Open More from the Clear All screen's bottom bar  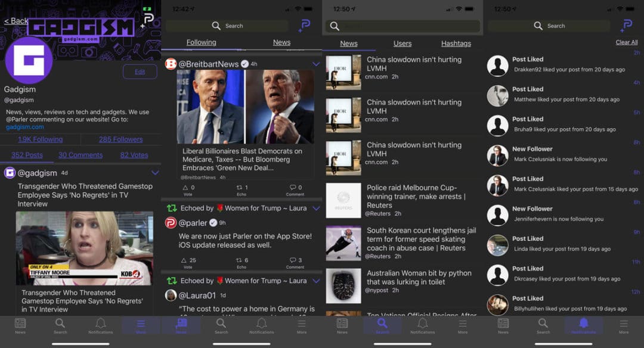click(624, 326)
